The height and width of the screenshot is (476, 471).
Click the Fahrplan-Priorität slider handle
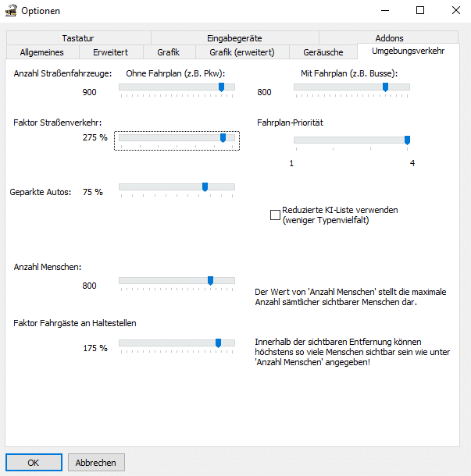tap(407, 140)
